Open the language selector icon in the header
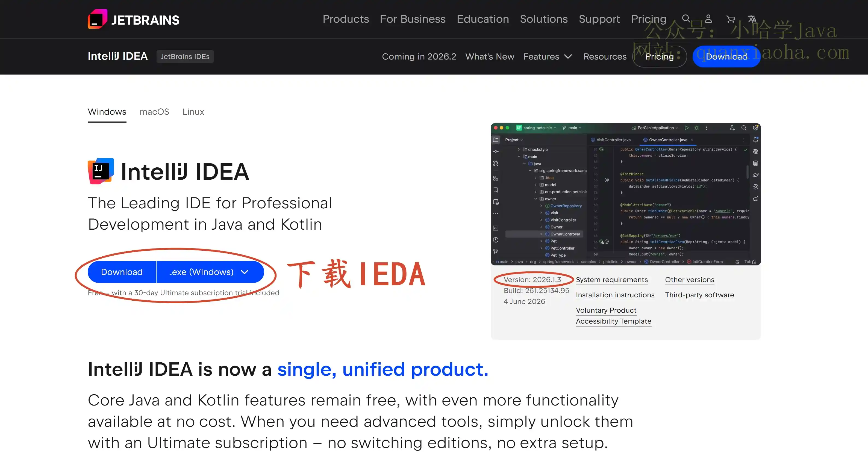Viewport: 868px width, 453px height. click(752, 19)
